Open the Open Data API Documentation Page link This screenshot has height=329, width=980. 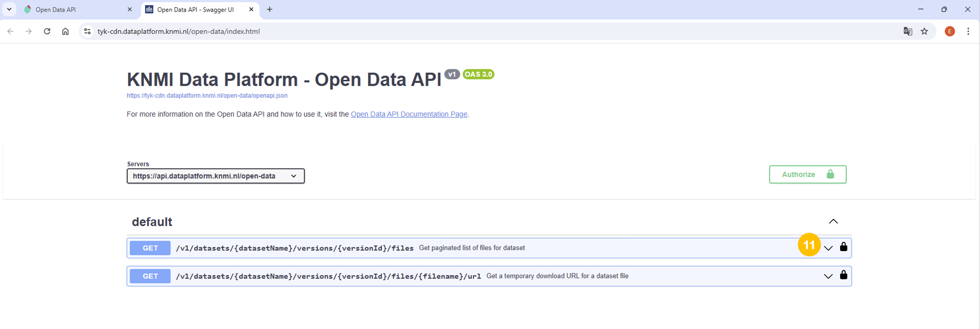[409, 114]
